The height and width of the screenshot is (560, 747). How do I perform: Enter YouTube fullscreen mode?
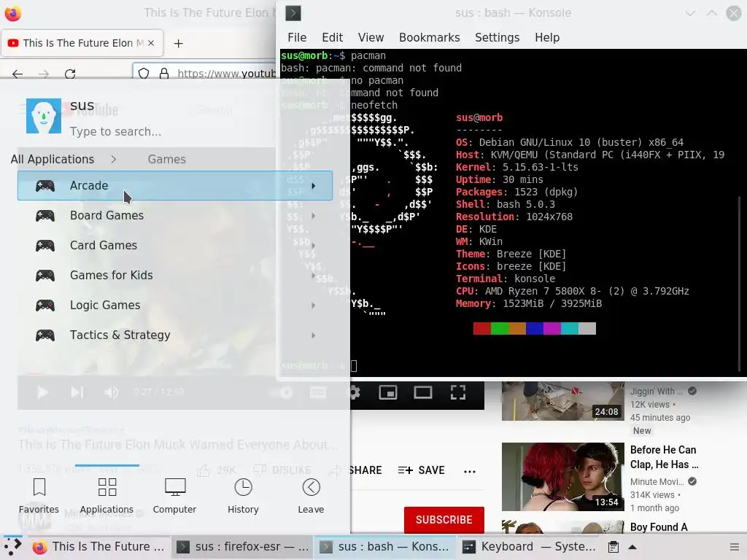pos(458,392)
